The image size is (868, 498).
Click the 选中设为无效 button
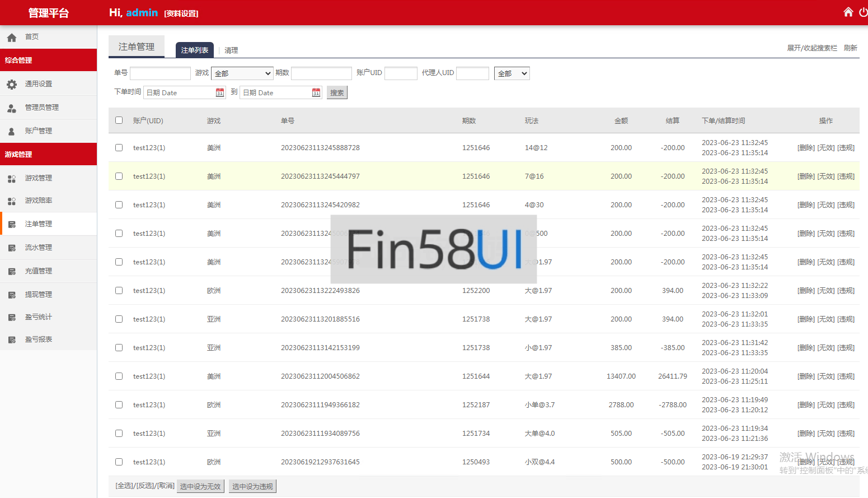200,486
